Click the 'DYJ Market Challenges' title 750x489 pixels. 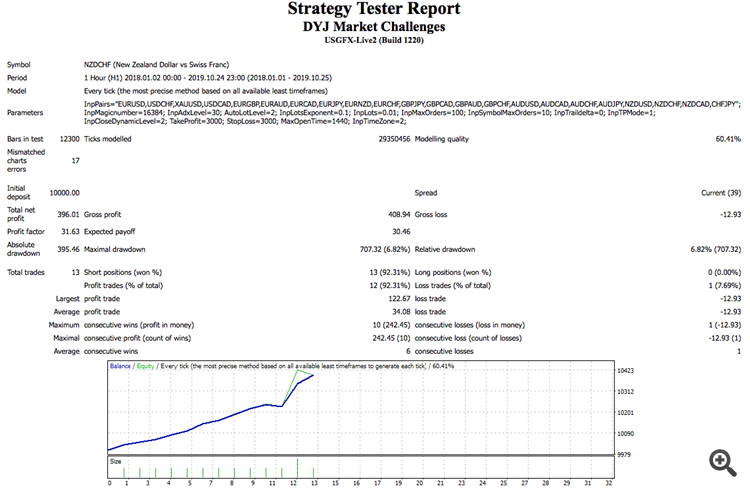click(x=374, y=26)
